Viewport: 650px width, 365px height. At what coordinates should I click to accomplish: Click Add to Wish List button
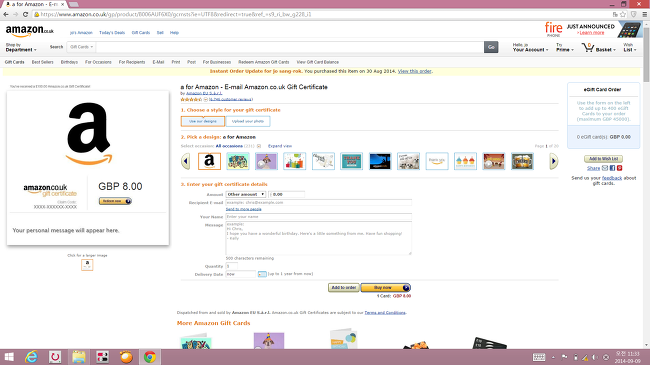coord(603,159)
